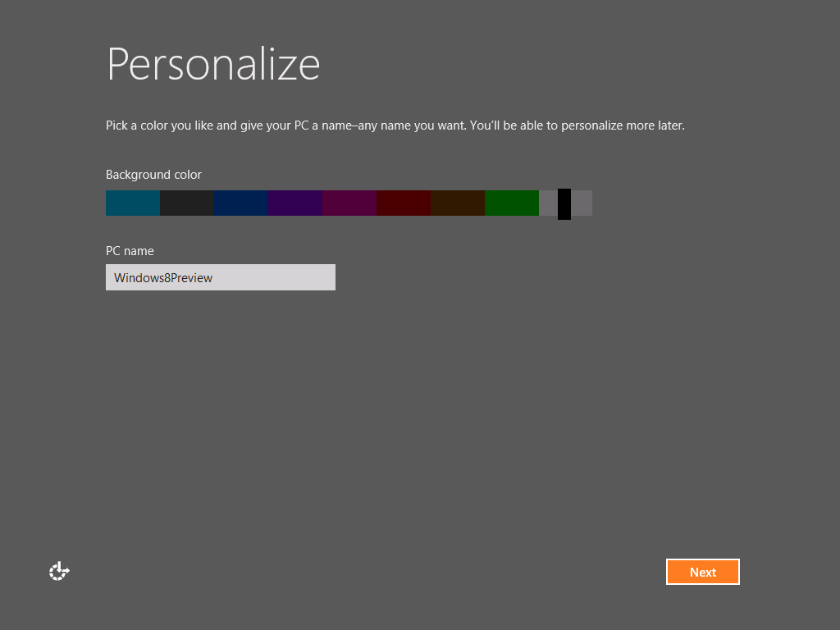Pick the dark red background color
The height and width of the screenshot is (630, 840).
[404, 203]
